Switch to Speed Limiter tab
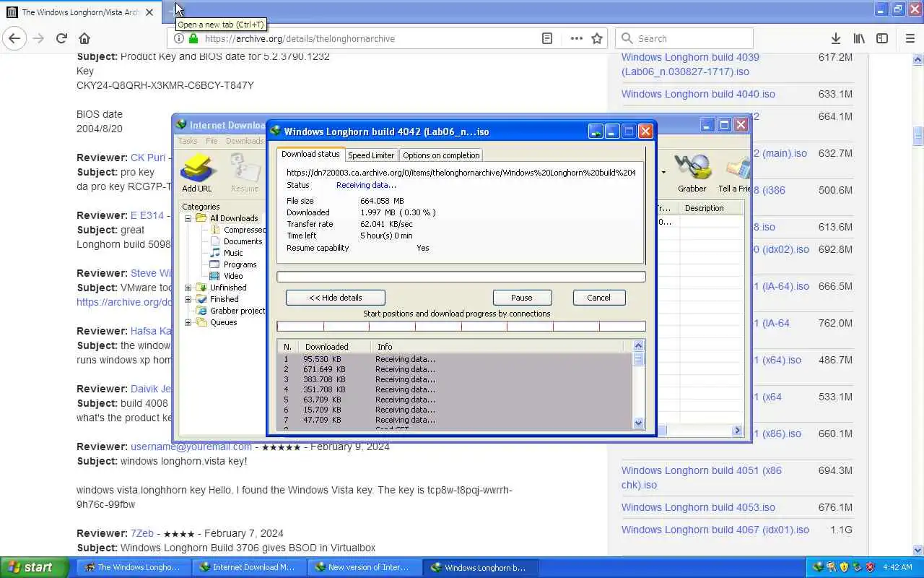This screenshot has height=578, width=924. tap(371, 155)
